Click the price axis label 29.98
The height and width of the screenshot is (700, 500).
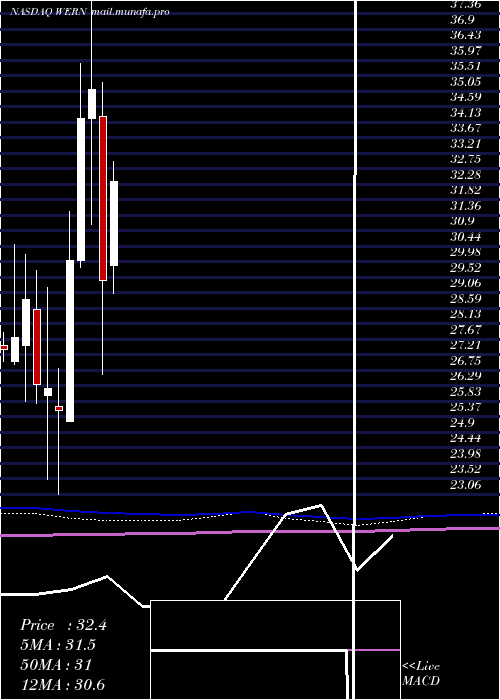coord(466,252)
